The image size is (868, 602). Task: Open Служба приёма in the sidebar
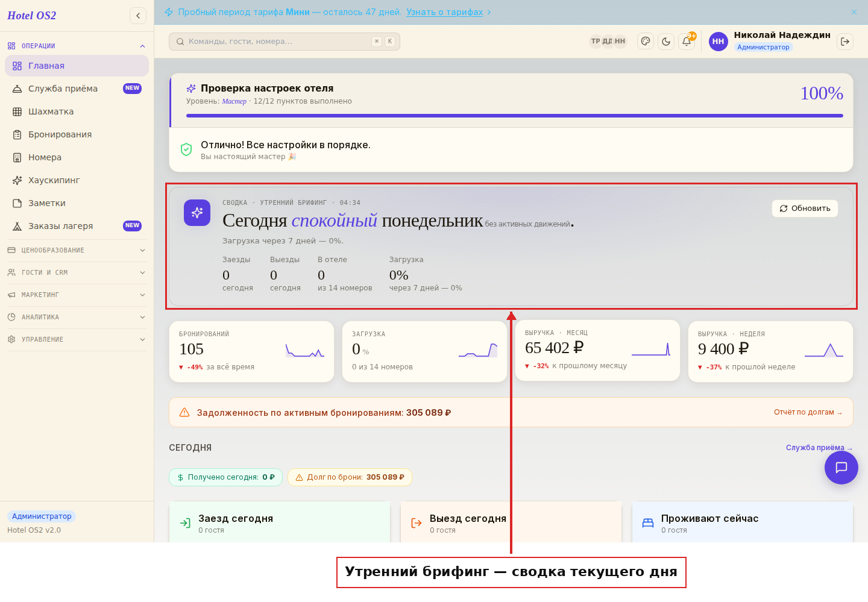coord(77,89)
